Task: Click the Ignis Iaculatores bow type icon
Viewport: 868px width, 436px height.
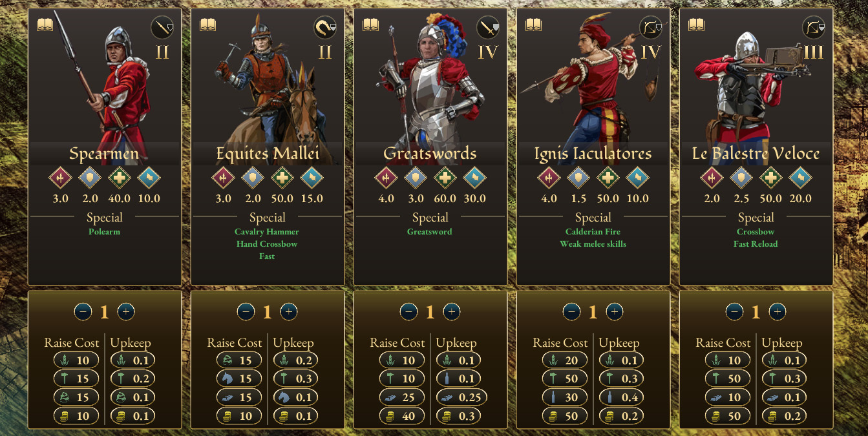Action: 651,27
